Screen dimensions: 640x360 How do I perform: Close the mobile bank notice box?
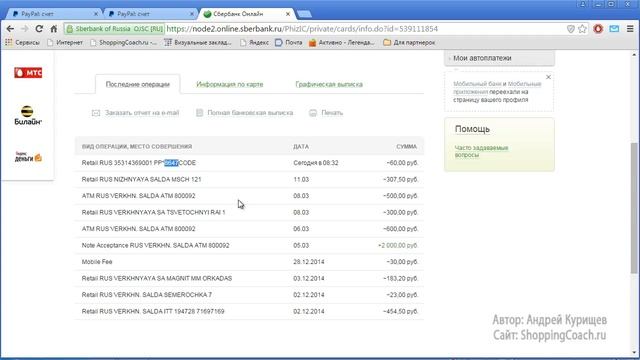(548, 77)
